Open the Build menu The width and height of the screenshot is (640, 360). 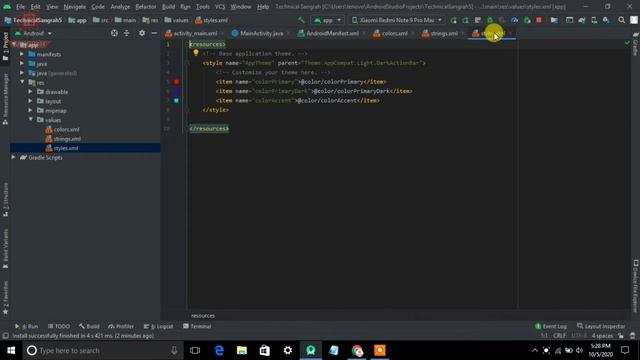click(x=168, y=7)
